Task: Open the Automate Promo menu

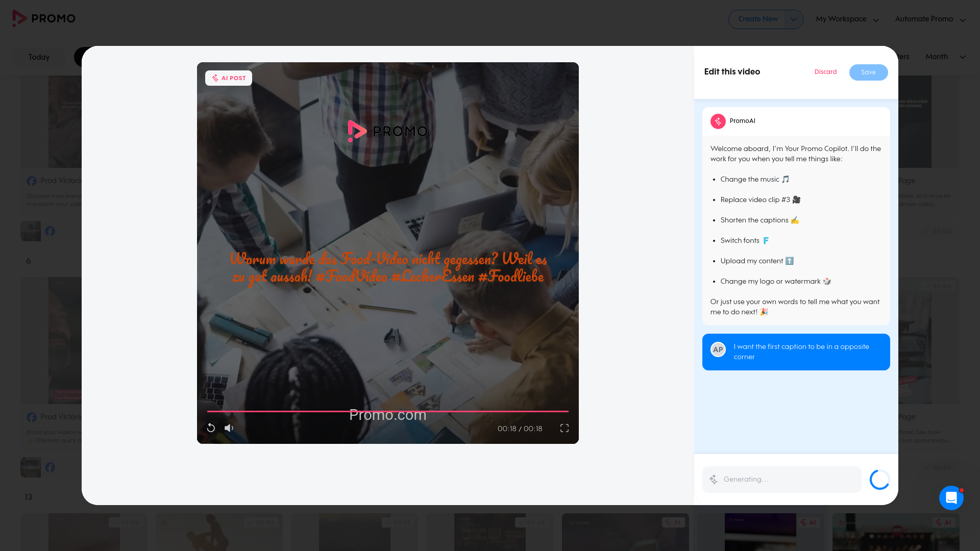Action: pos(930,19)
